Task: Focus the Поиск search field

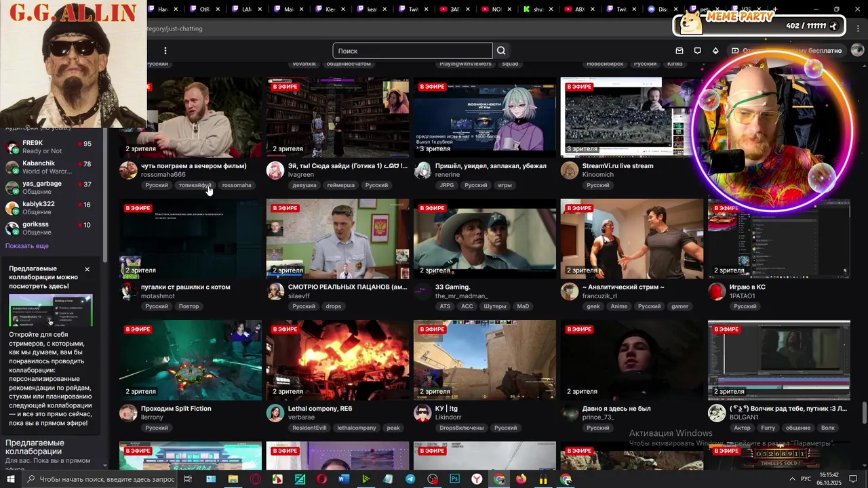Action: [412, 51]
